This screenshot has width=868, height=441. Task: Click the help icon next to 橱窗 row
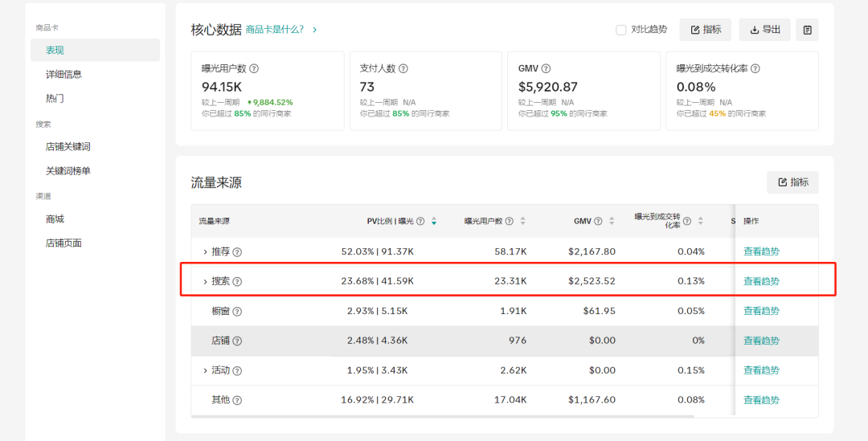[x=237, y=312]
